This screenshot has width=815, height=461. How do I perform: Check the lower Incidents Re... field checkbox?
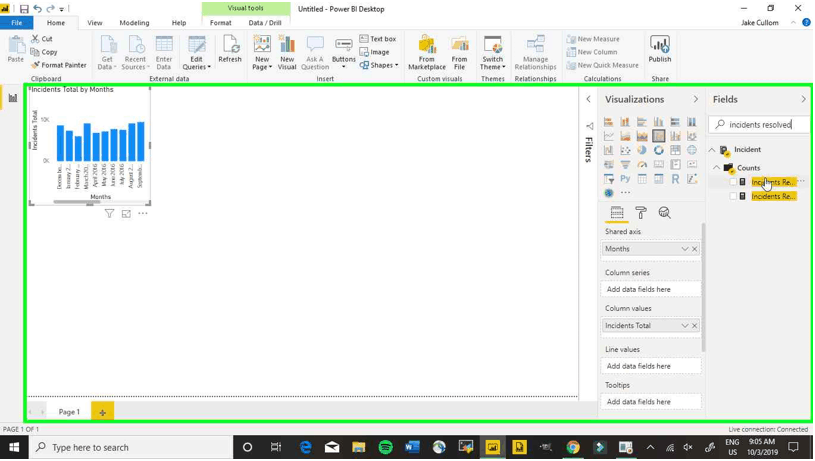pyautogui.click(x=733, y=196)
